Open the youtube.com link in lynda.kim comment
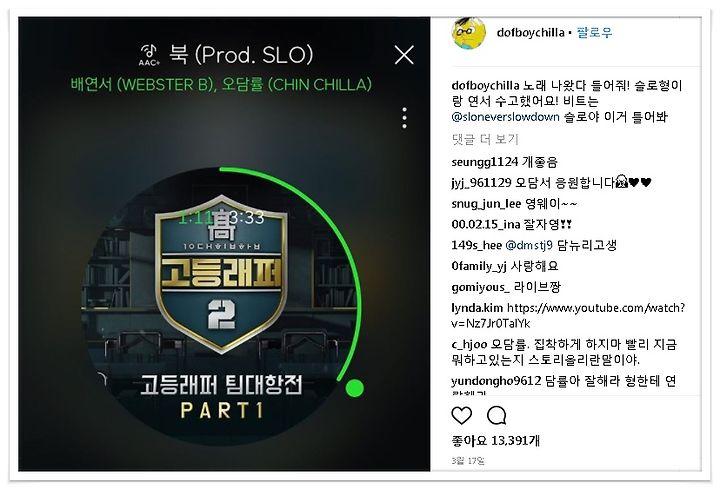 point(568,315)
